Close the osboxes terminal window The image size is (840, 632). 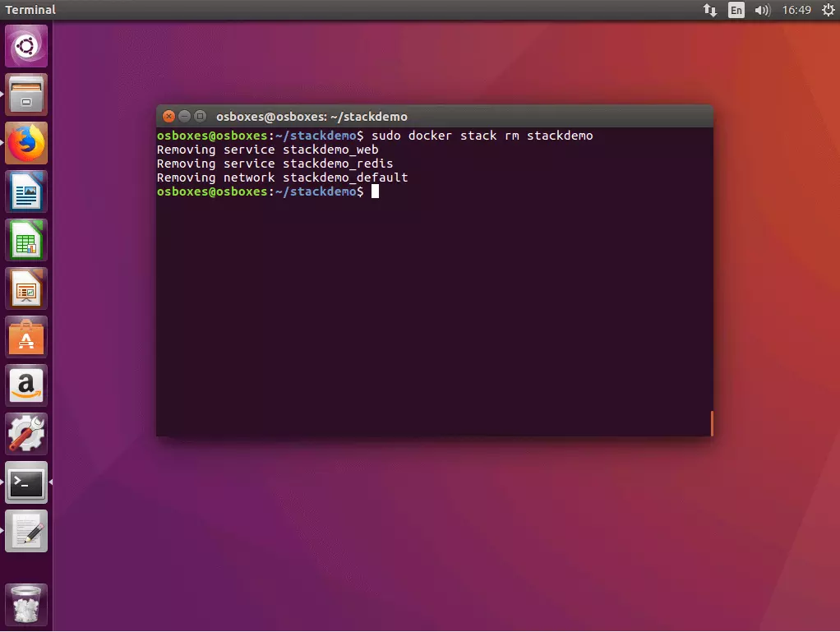168,117
